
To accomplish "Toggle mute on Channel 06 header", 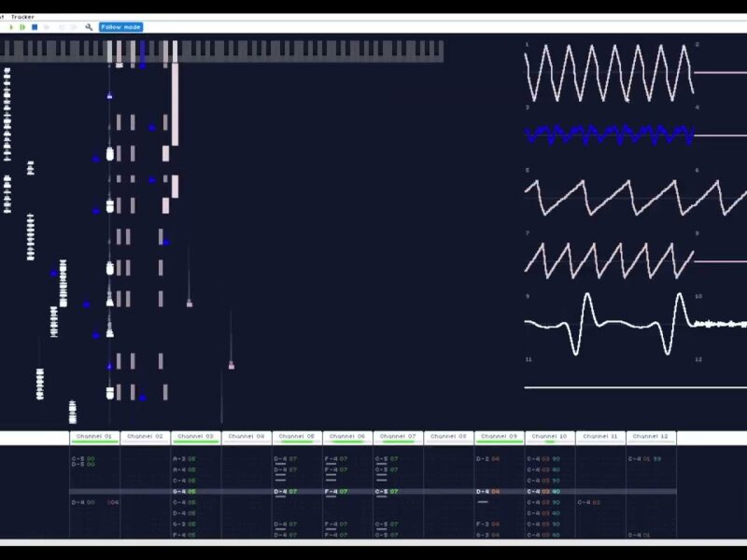I will [x=347, y=438].
